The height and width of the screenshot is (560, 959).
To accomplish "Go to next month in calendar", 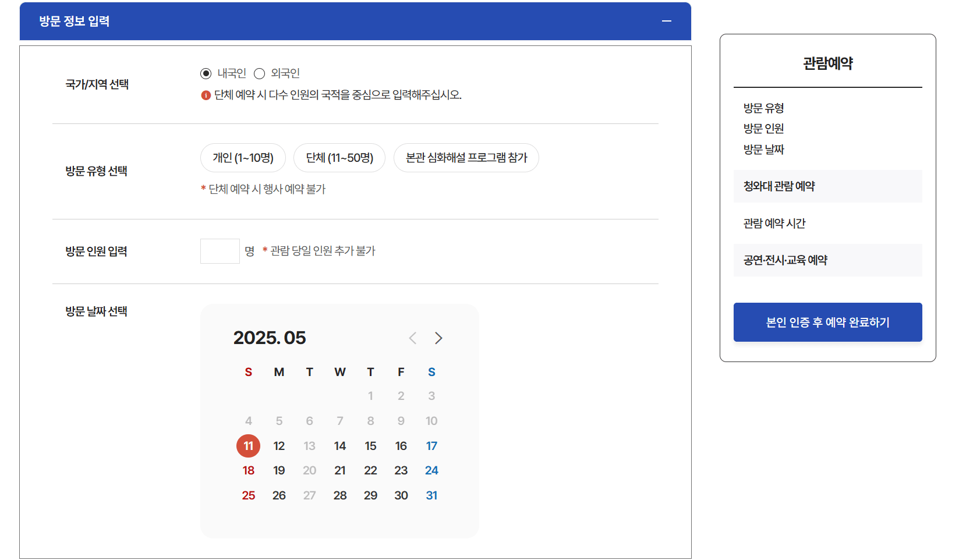I will click(438, 338).
